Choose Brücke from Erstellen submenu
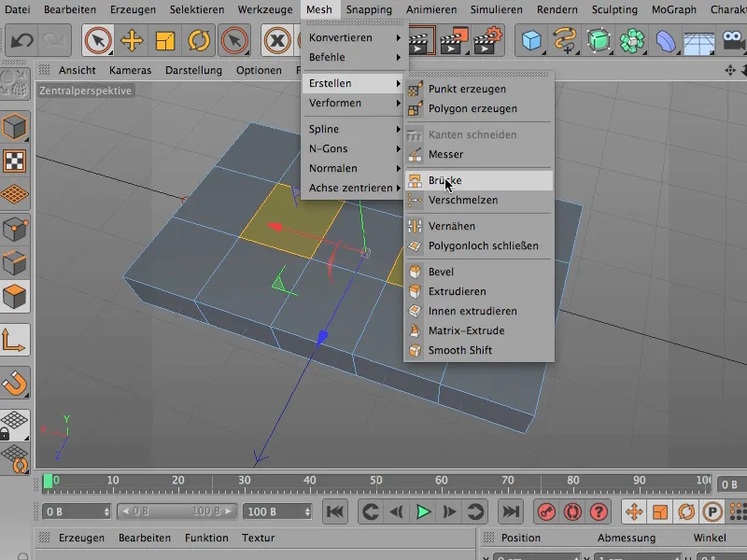747x560 pixels. (x=479, y=180)
